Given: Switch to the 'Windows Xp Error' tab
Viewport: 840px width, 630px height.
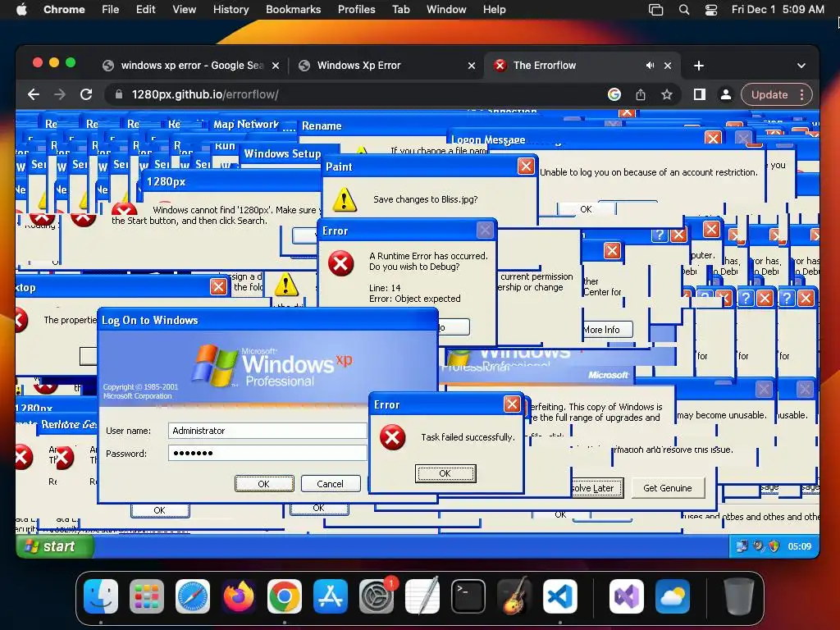Looking at the screenshot, I should [386, 66].
